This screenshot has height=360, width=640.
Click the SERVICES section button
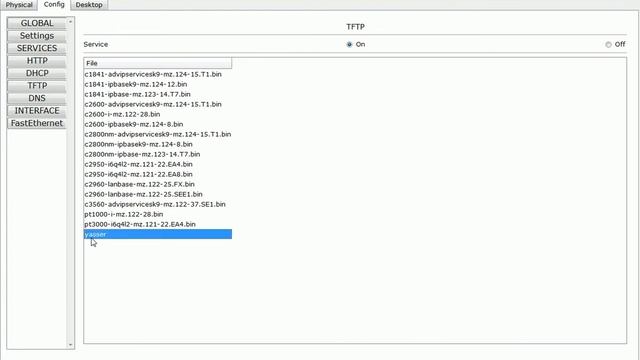point(37,48)
